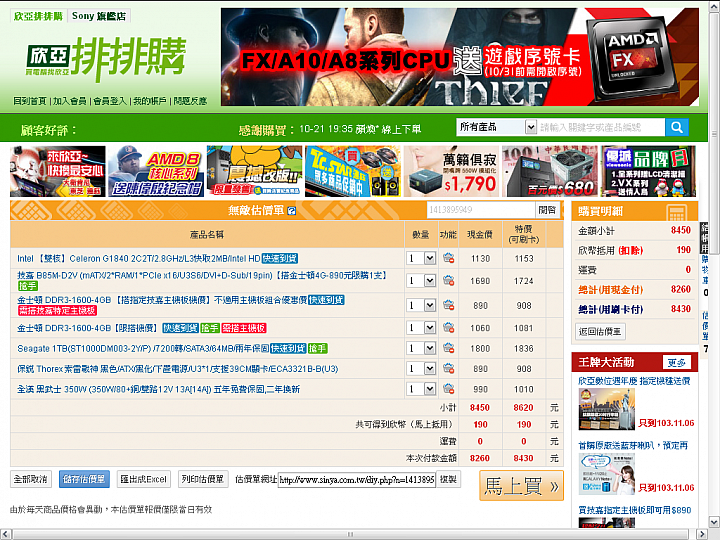Click the vertical scrollbar down arrow
This screenshot has width=720, height=540.
pos(714,522)
